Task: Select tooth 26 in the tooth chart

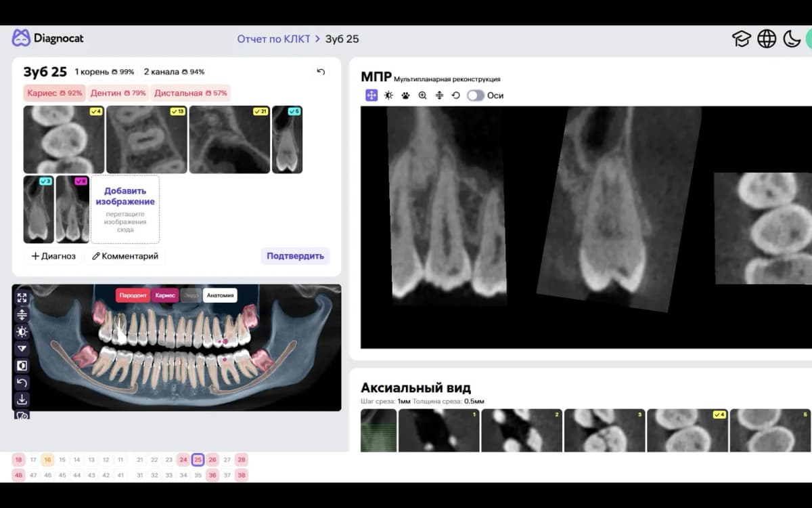Action: (212, 460)
